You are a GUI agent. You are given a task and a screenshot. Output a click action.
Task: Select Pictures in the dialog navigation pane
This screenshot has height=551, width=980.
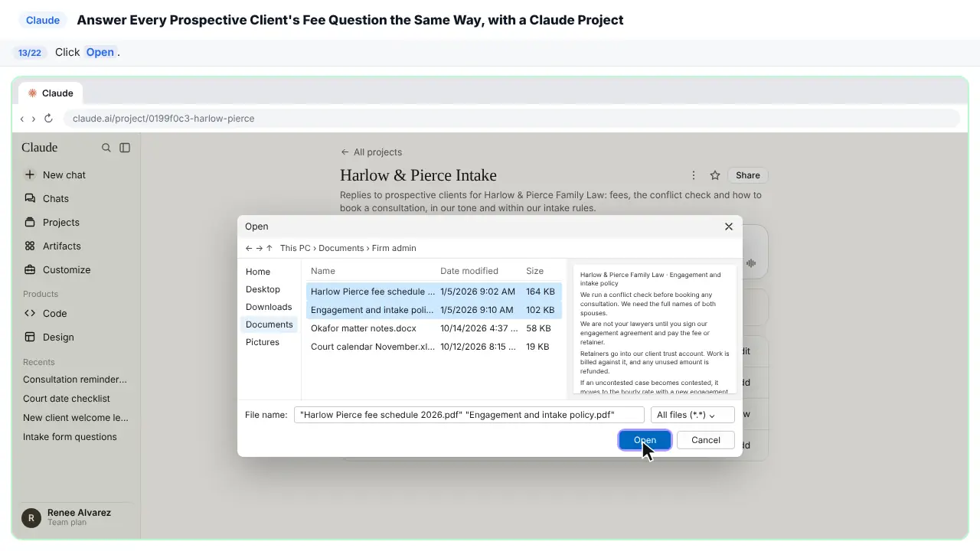pyautogui.click(x=269, y=342)
